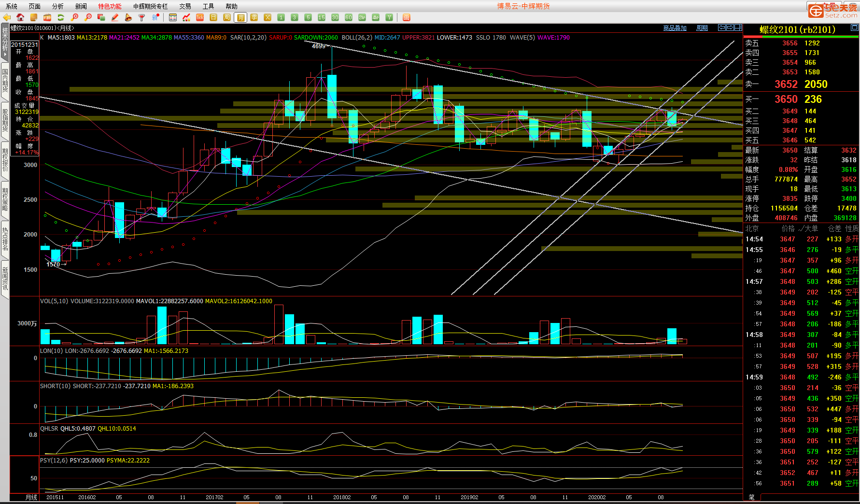Click the left arrow chart navigation box
Viewport: 860px width, 504px height.
pos(722,28)
